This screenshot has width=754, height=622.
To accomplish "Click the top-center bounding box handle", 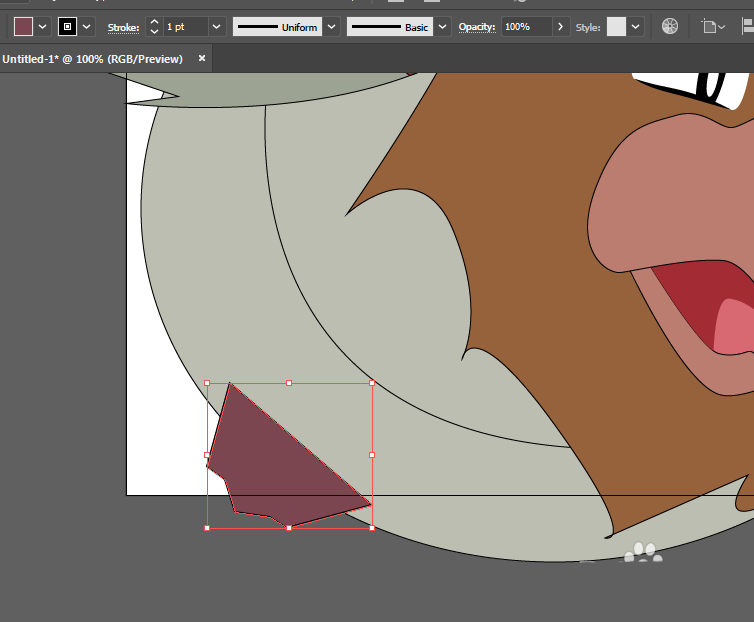I will tap(289, 383).
